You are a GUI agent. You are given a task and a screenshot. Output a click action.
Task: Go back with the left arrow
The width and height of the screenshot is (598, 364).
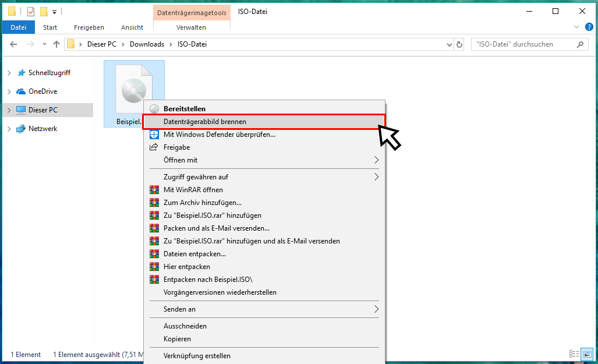pos(13,44)
